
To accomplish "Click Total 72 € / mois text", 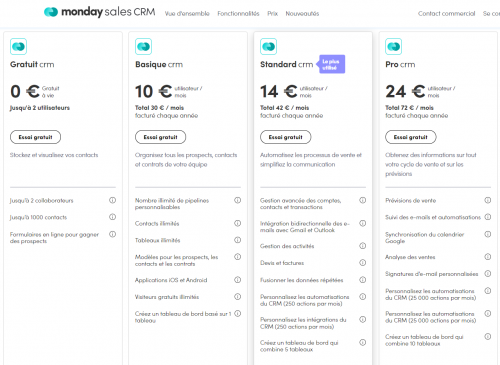I will pos(409,108).
